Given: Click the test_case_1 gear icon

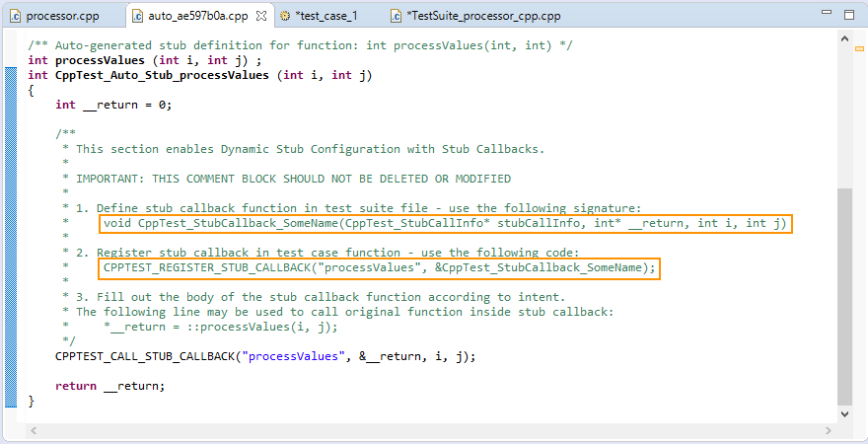Looking at the screenshot, I should click(x=285, y=16).
